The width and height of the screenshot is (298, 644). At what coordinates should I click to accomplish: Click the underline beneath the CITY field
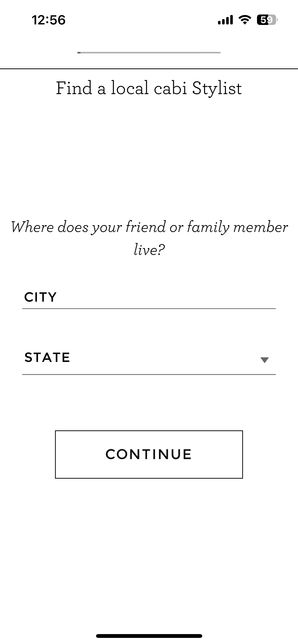pyautogui.click(x=149, y=309)
